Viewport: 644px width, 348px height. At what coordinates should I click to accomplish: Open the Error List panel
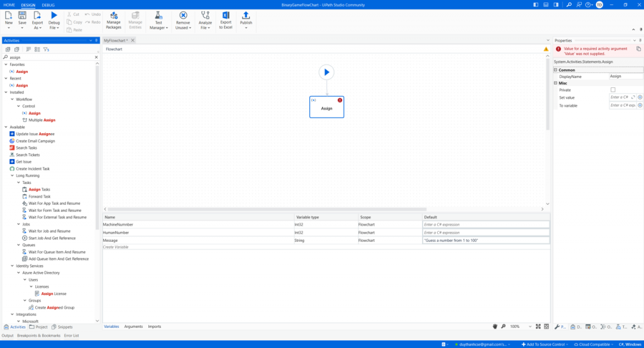[72, 335]
